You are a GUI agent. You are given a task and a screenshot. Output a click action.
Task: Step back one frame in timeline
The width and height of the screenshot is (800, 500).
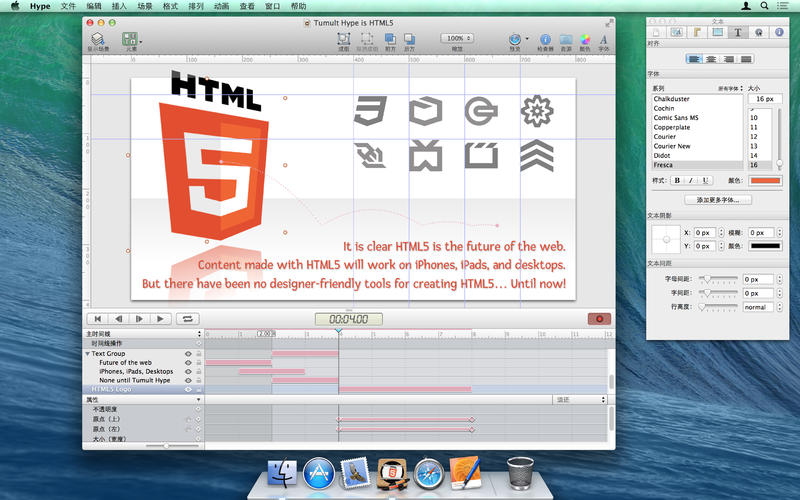tap(118, 319)
